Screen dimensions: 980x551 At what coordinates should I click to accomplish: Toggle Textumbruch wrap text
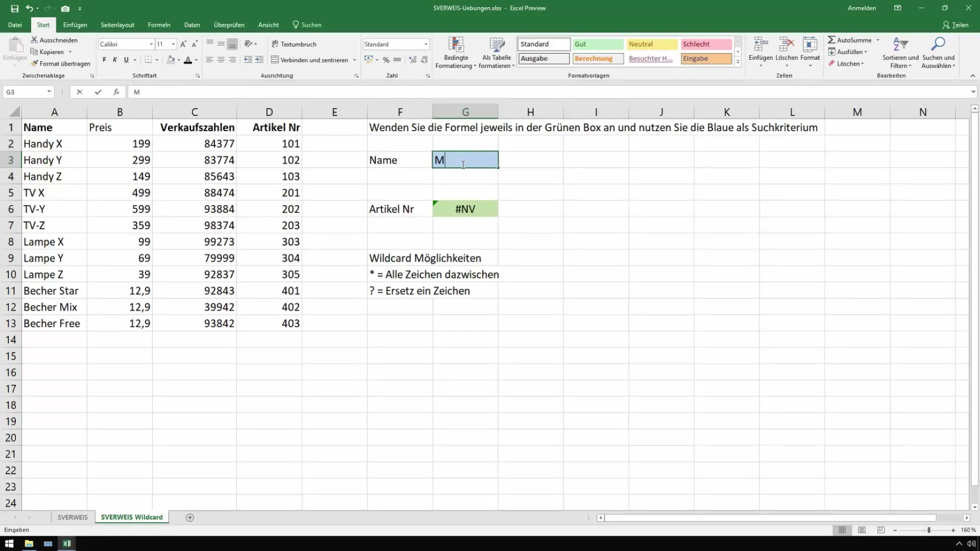(x=294, y=44)
